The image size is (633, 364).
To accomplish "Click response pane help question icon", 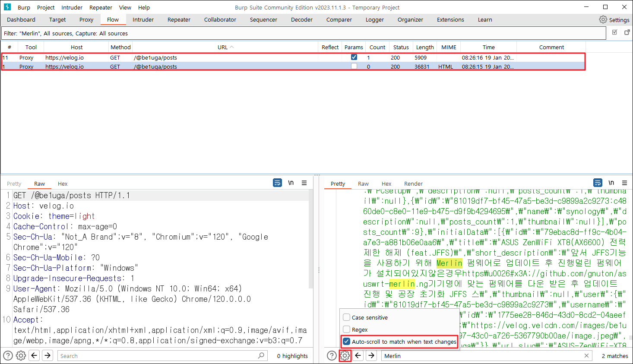I will click(332, 356).
